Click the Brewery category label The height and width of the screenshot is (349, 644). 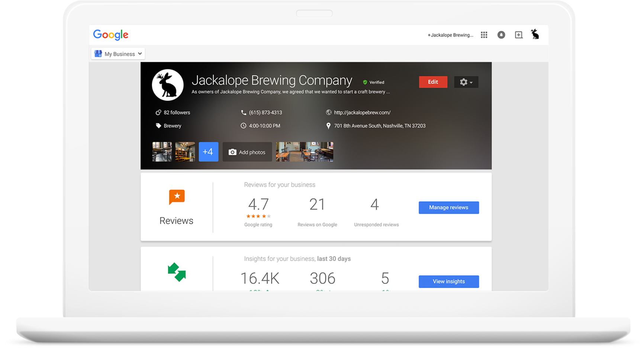[173, 126]
